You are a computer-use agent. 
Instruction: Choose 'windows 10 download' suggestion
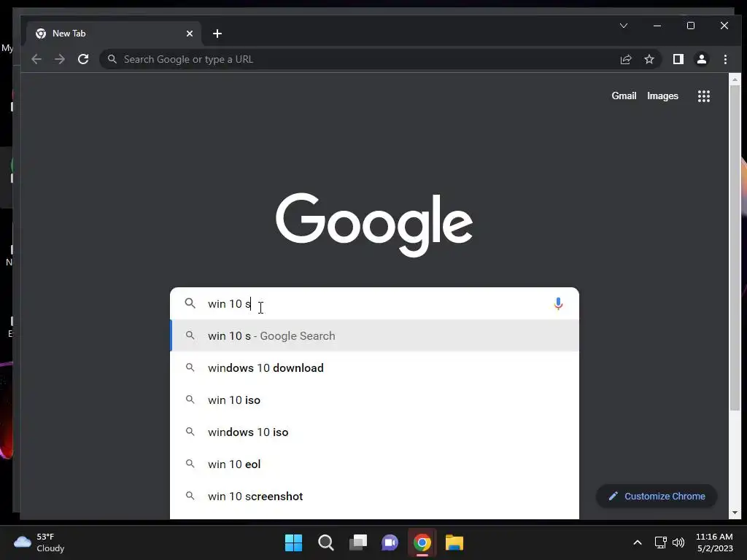tap(374, 368)
